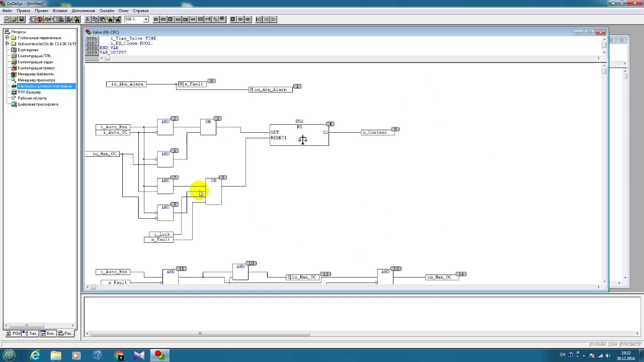Image resolution: width=644 pixels, height=362 pixels.
Task: Select the Set/Reset (S/R) tool
Action: [215, 19]
